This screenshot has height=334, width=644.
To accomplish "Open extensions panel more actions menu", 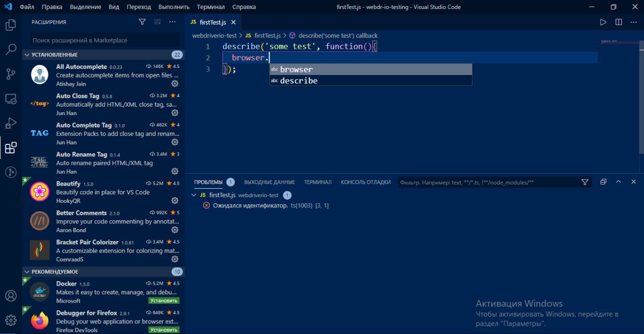I will click(x=173, y=22).
